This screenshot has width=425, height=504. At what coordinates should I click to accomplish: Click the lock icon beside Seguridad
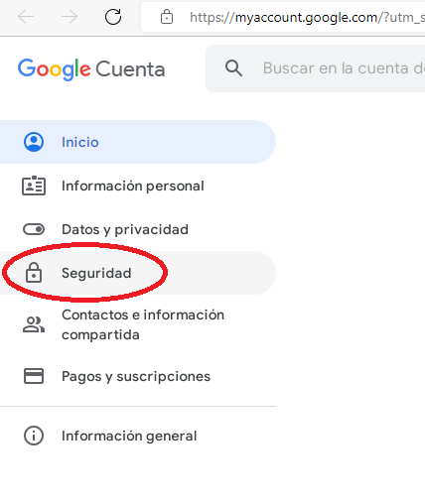coord(34,273)
